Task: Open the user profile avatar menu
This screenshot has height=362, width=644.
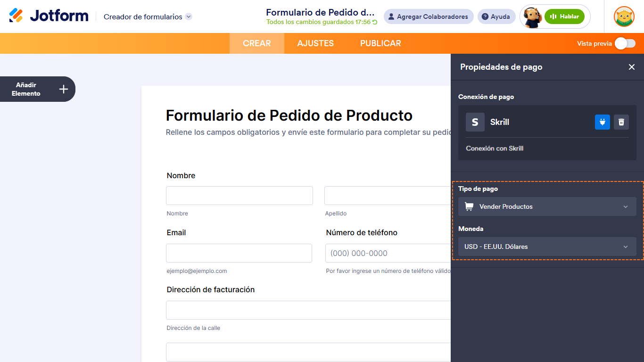Action: pyautogui.click(x=624, y=16)
